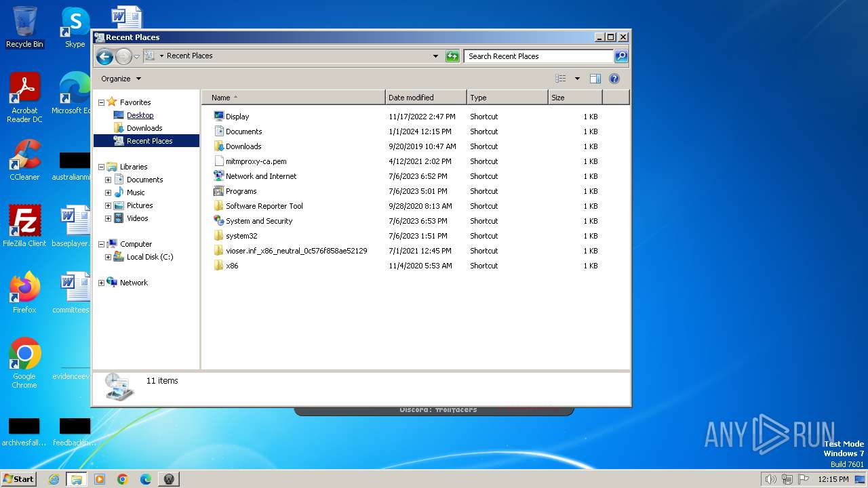Viewport: 868px width, 488px height.
Task: Click the Refresh button beside address bar
Action: 452,56
